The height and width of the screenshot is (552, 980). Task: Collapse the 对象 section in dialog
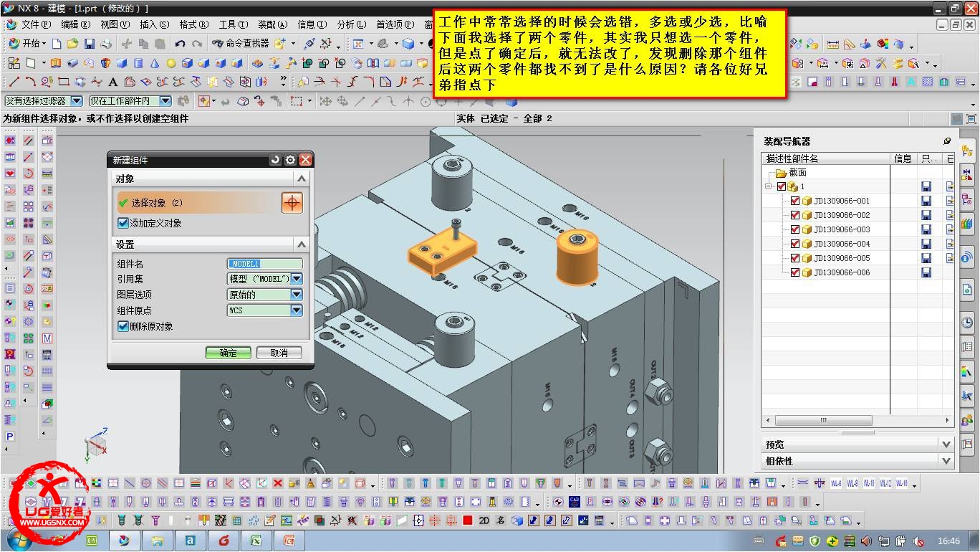(x=302, y=179)
